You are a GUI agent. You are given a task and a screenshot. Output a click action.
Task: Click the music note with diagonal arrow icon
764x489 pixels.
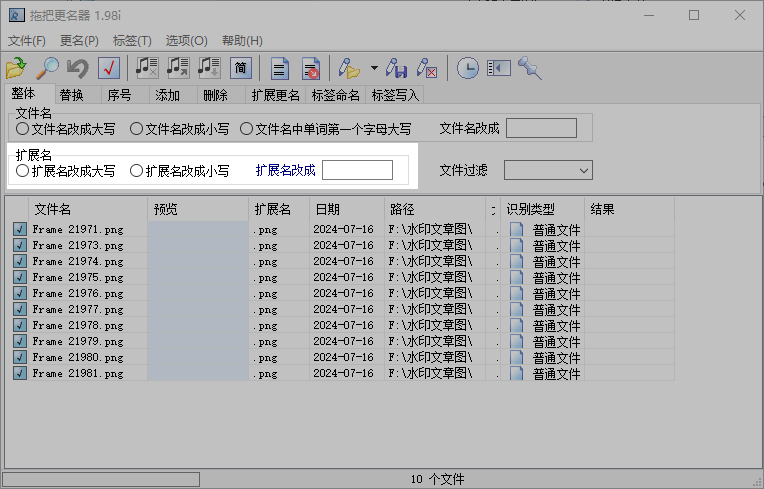pyautogui.click(x=178, y=68)
